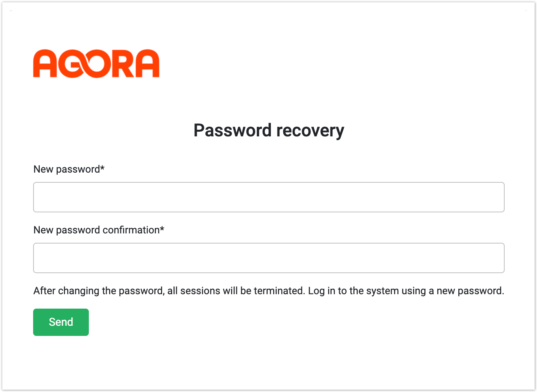Focus the New password input field
537x392 pixels.
[x=269, y=197]
